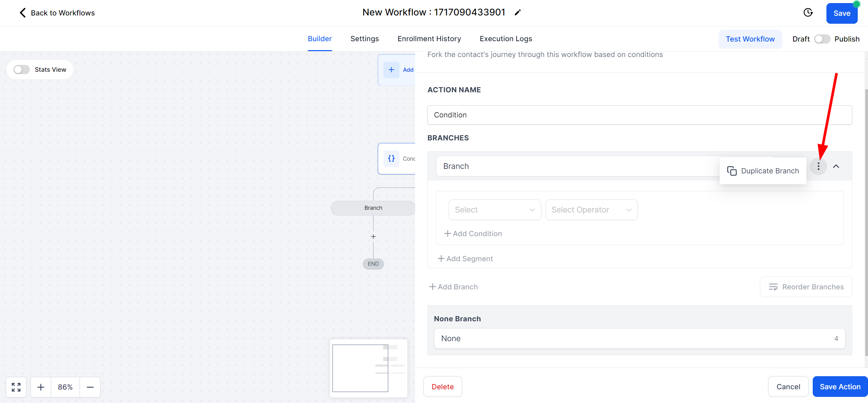Click the back arrow to Workflows
The height and width of the screenshot is (403, 868).
tap(23, 13)
